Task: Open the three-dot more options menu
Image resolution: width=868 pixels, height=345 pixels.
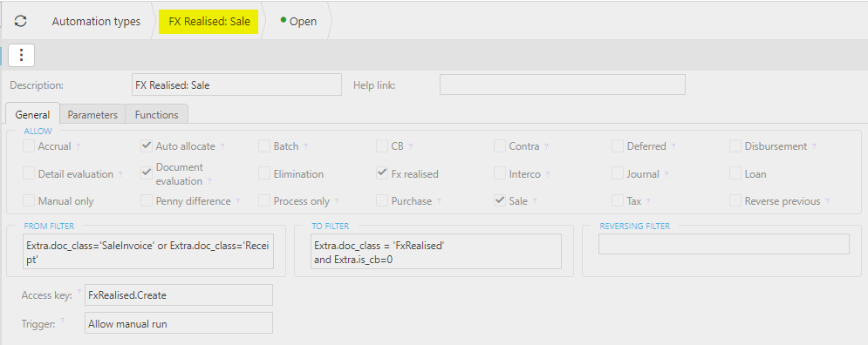Action: point(22,55)
